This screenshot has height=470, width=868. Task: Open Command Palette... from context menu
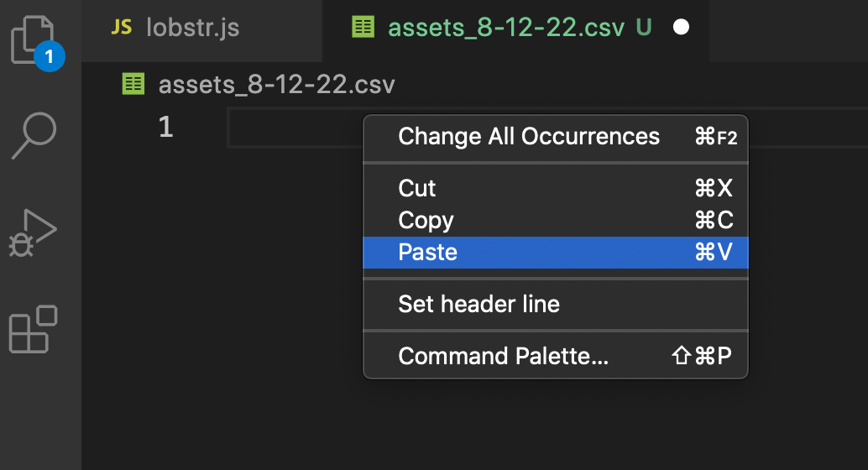[x=503, y=356]
